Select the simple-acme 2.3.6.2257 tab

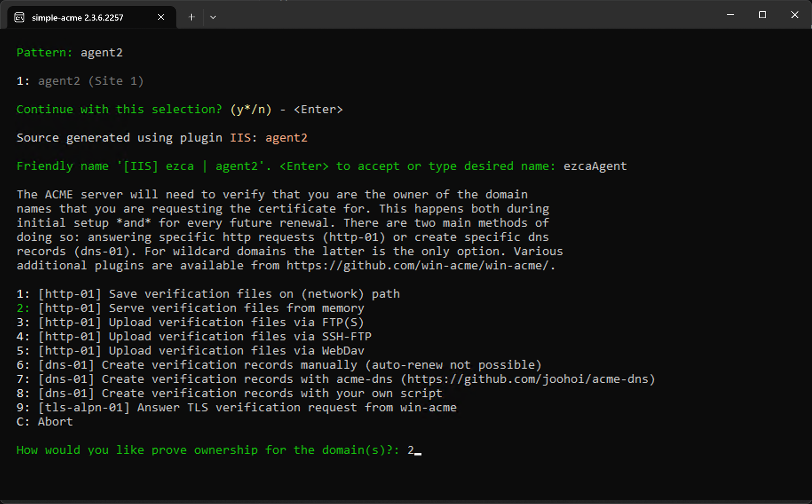point(78,17)
